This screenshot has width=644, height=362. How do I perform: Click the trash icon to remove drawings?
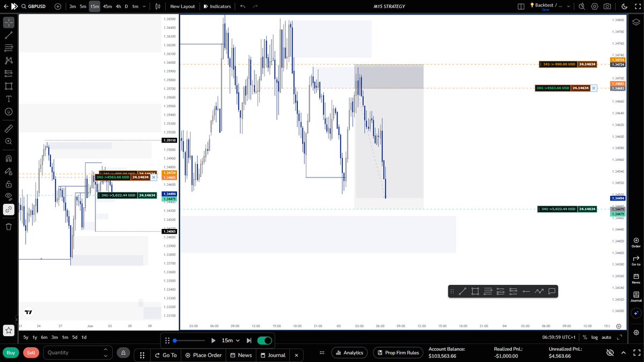click(9, 226)
